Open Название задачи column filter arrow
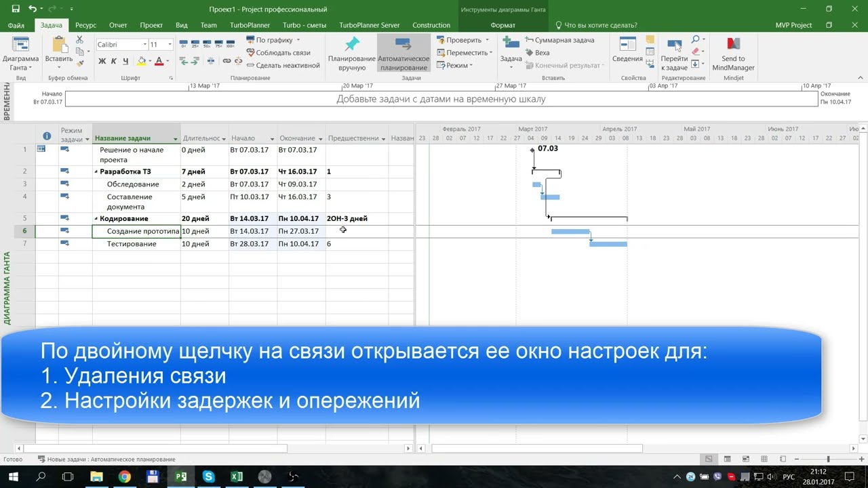Viewport: 868px width, 488px height. tap(175, 138)
